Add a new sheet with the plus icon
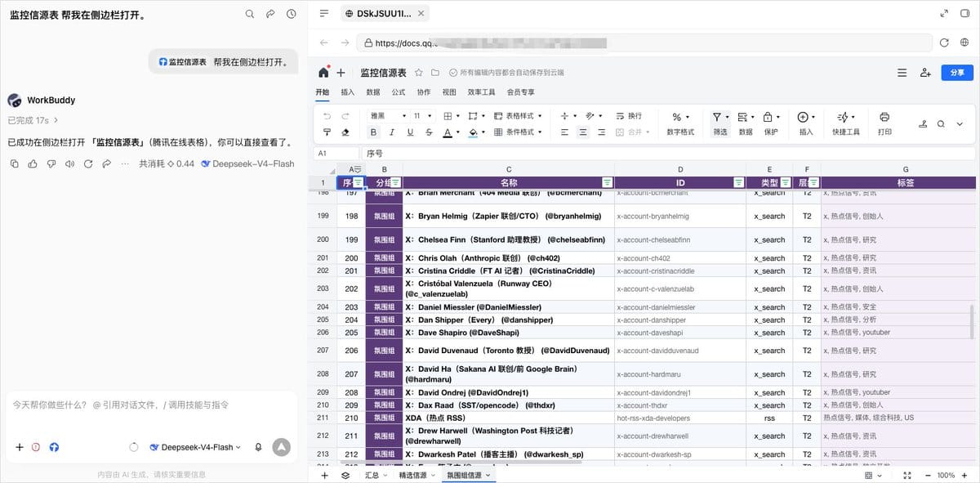The height and width of the screenshot is (483, 980). point(324,475)
